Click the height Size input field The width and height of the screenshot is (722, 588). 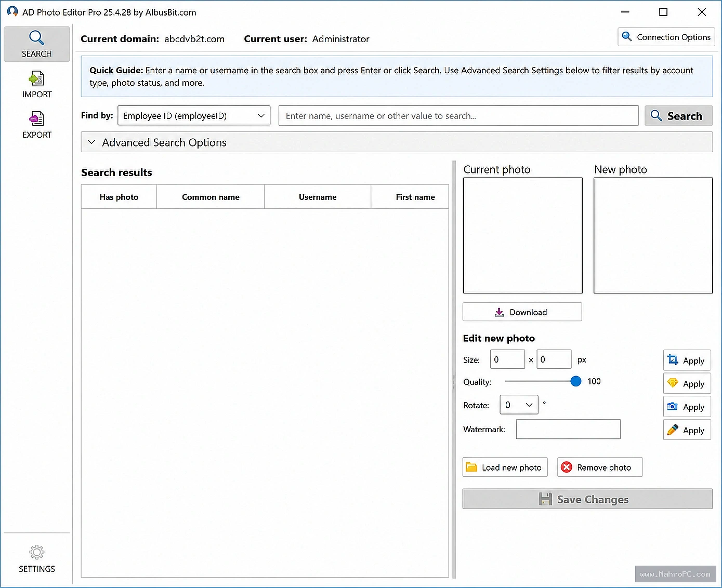554,359
